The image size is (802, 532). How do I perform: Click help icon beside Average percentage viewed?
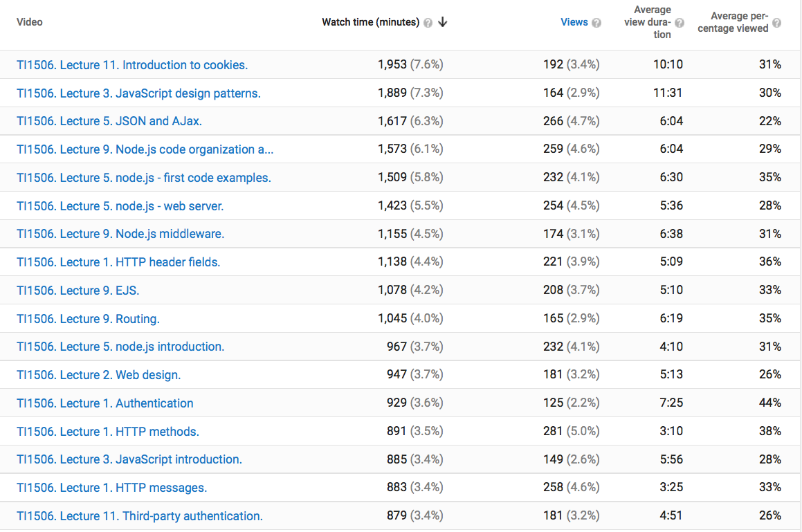coord(776,23)
